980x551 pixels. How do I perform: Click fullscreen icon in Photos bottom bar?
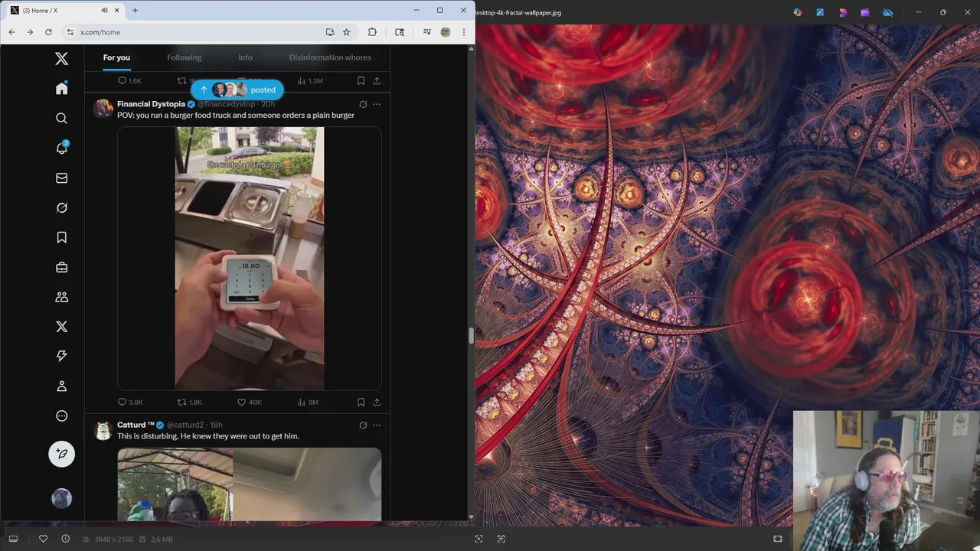click(x=778, y=539)
